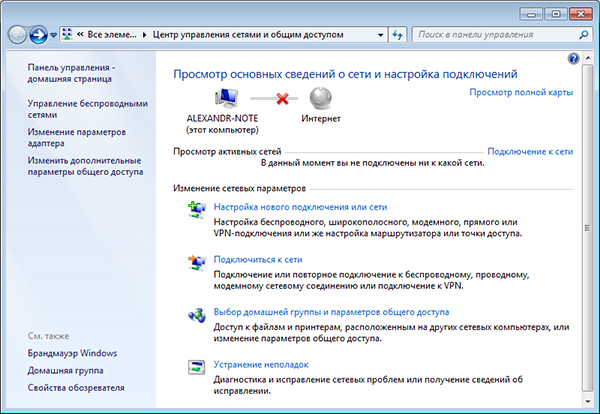Screen dimensions: 600x414
Task: Open the recent pages dropdown arrow
Action: pyautogui.click(x=52, y=35)
